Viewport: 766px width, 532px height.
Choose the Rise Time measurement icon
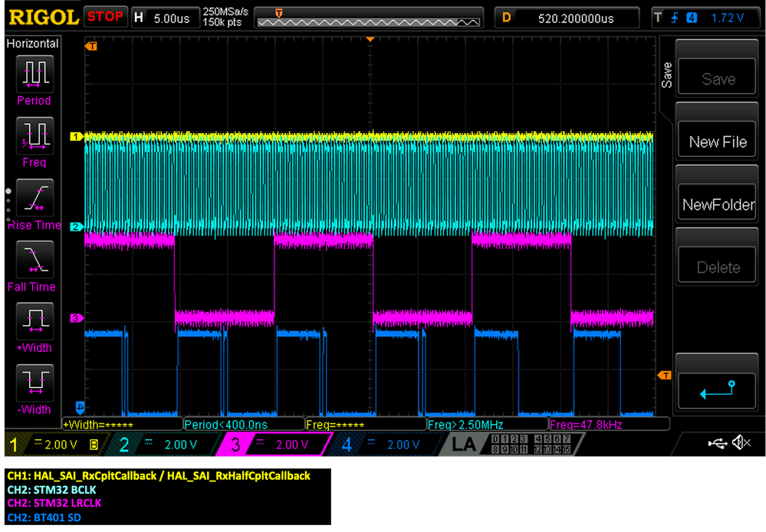35,198
